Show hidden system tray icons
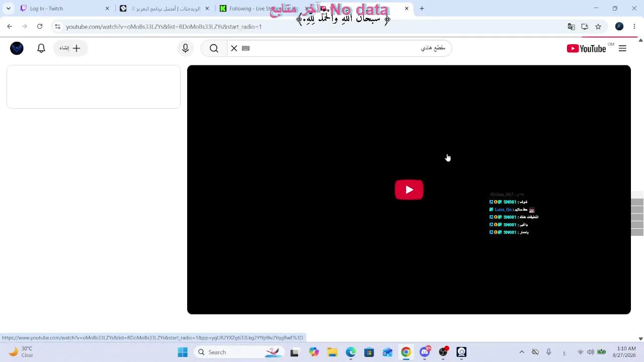The height and width of the screenshot is (362, 644). tap(522, 352)
